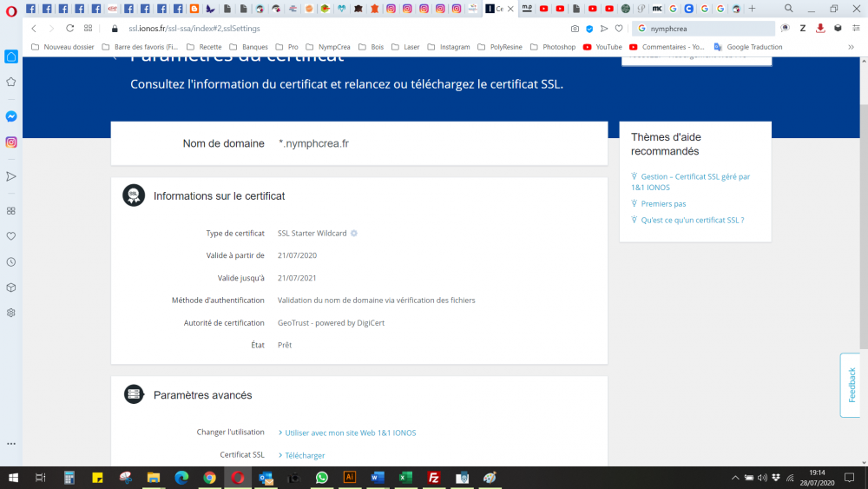Click the Google search box containing nymphcrea
This screenshot has height=489, width=868.
(704, 29)
